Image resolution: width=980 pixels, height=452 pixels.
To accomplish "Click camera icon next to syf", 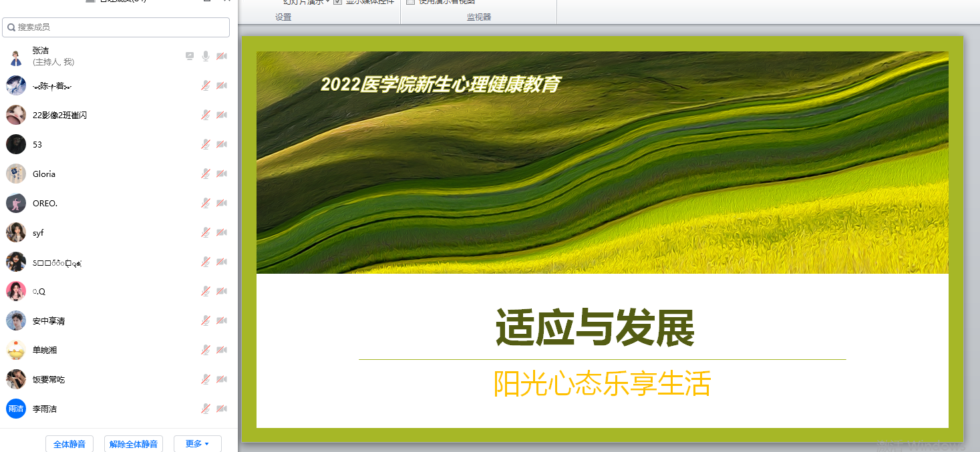I will (x=222, y=232).
